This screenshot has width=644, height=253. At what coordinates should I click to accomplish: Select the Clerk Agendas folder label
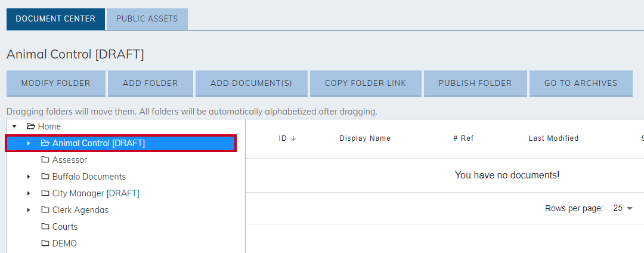[x=80, y=210]
